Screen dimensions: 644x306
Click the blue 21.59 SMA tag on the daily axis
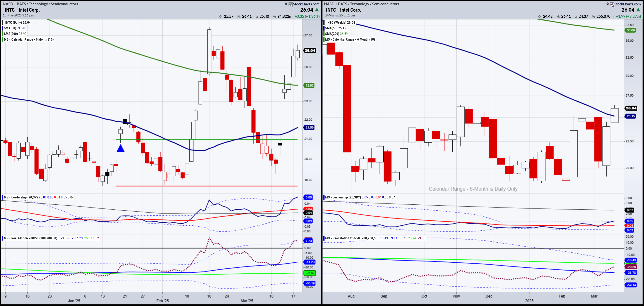[x=309, y=127]
